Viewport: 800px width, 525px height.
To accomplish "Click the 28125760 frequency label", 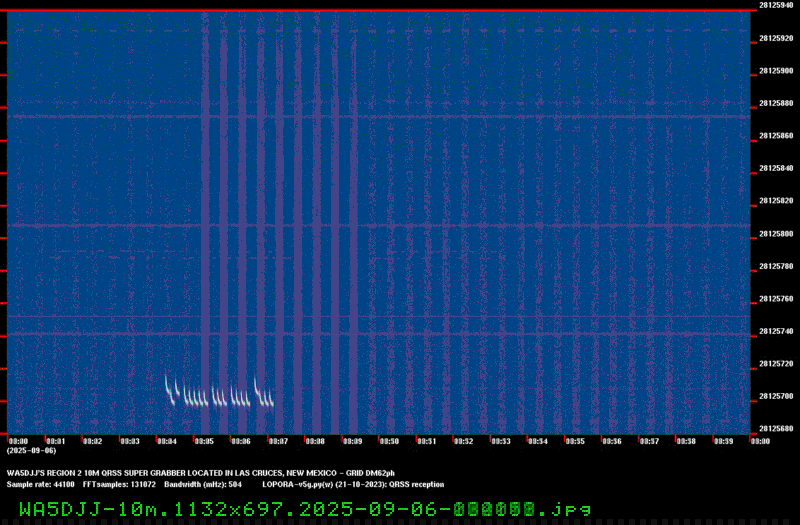I will pyautogui.click(x=777, y=299).
